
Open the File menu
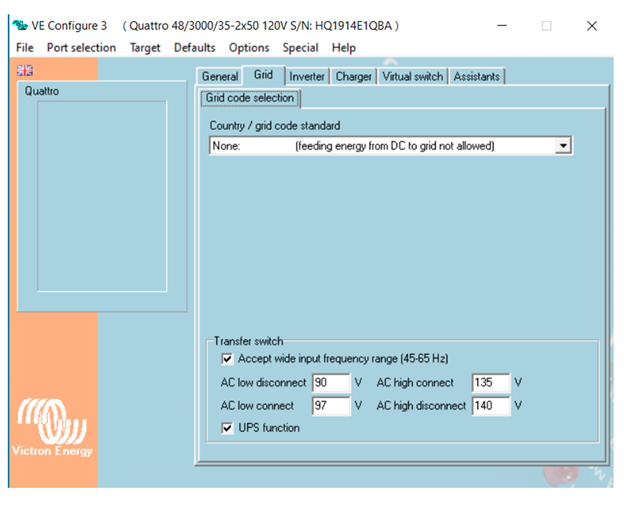click(25, 48)
